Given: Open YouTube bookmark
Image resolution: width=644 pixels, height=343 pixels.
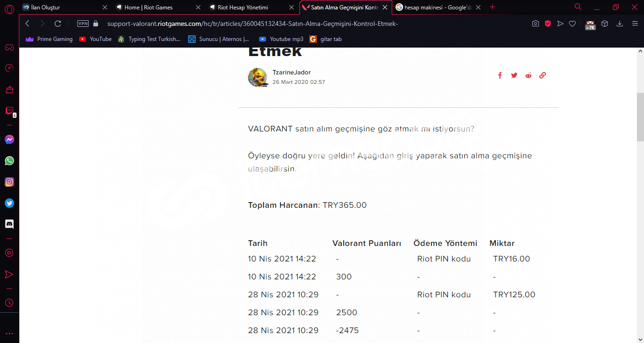Looking at the screenshot, I should coord(95,39).
